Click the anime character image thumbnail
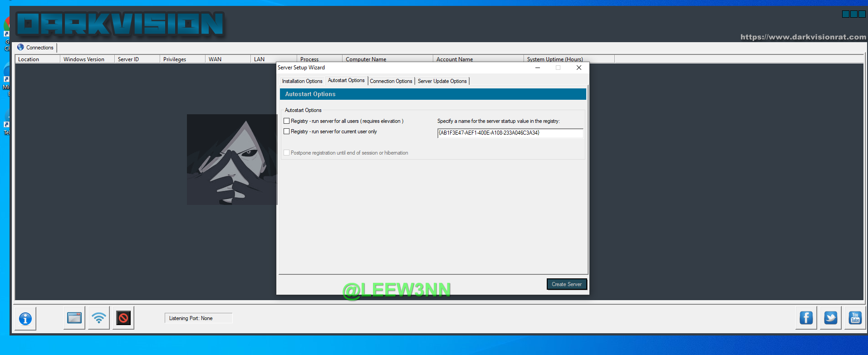This screenshot has height=355, width=868. 232,159
